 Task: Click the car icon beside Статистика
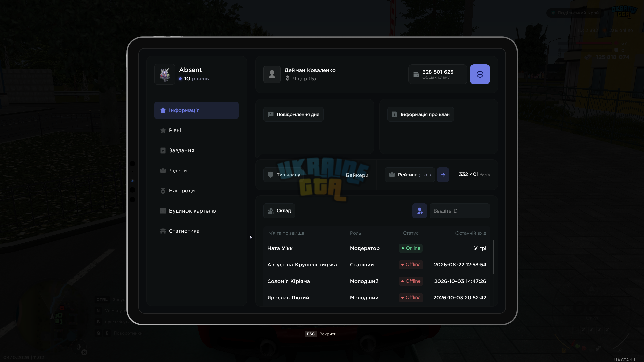click(163, 231)
